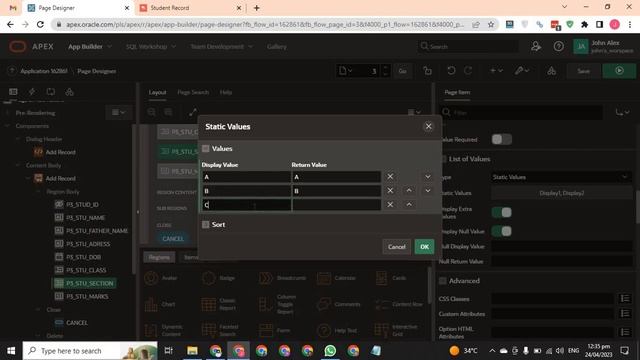
Task: Remove the row with display value C
Action: [x=390, y=204]
